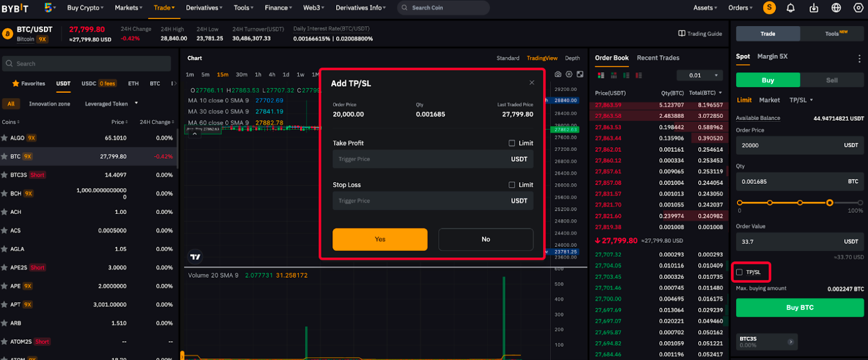Open the 0.01 order book precision dropdown
The image size is (868, 360).
pyautogui.click(x=700, y=74)
